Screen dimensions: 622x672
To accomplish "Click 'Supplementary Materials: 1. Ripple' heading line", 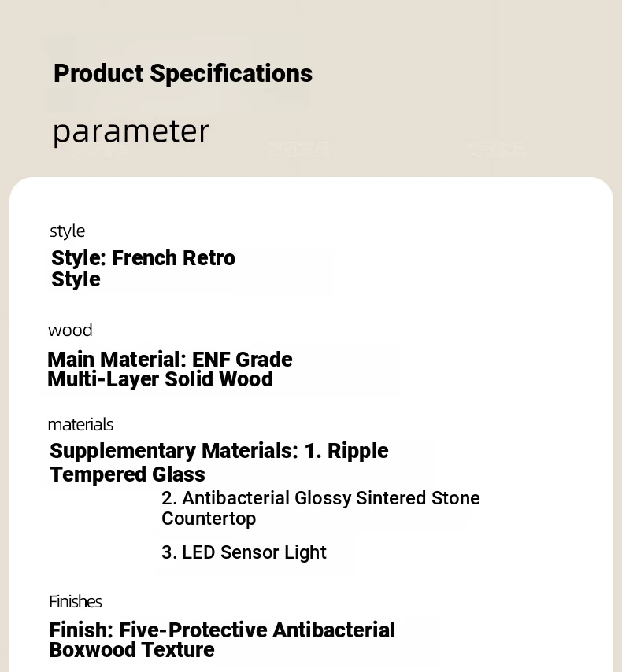I will pos(219,451).
